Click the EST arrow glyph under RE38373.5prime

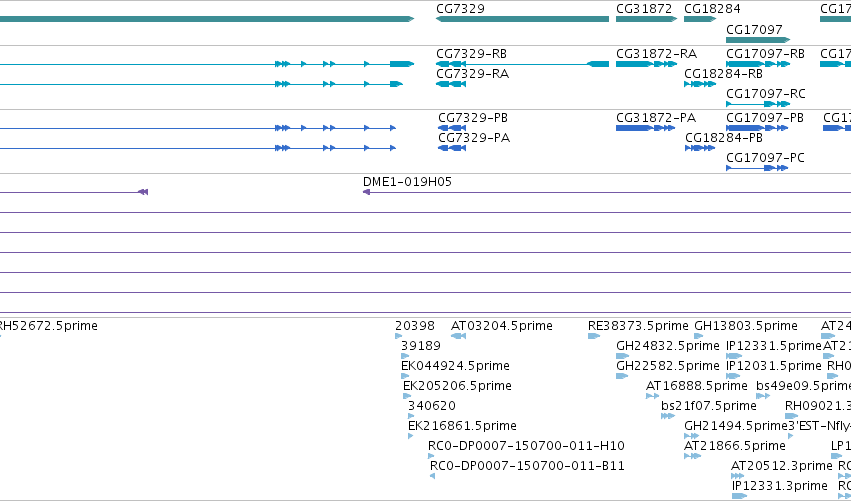click(x=594, y=336)
